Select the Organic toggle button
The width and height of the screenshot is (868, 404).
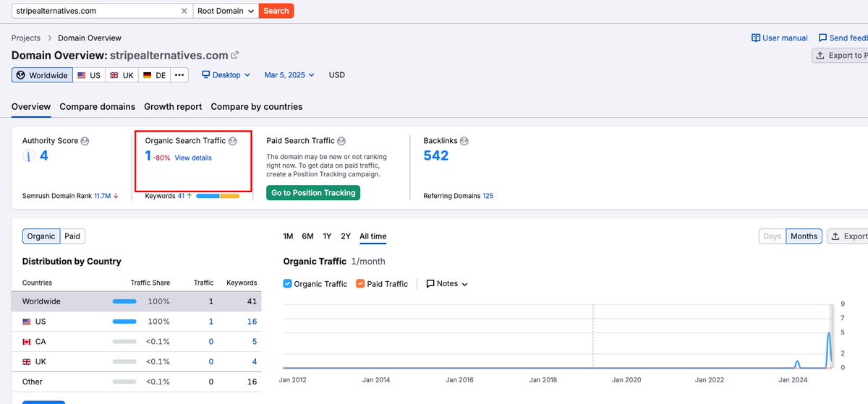[x=41, y=236]
